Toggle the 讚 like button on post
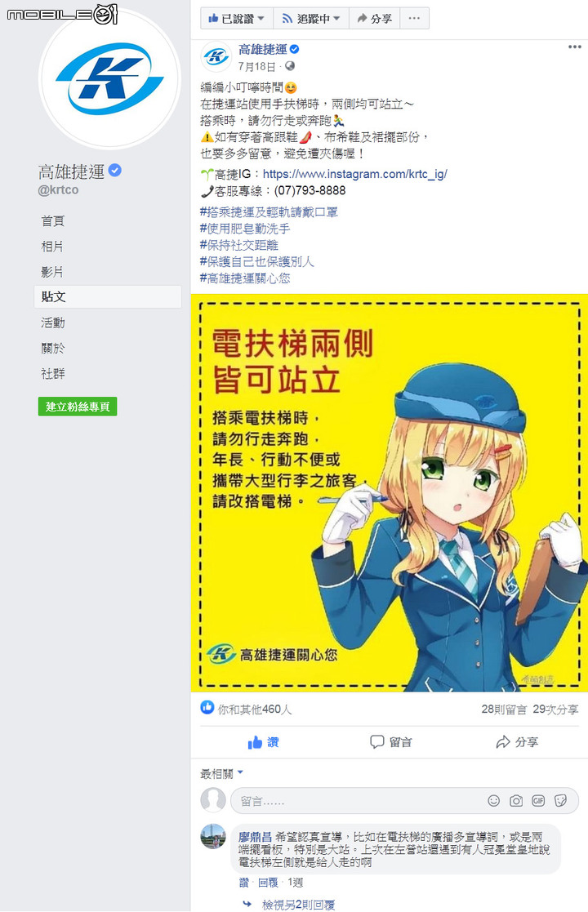The image size is (588, 912). (264, 742)
